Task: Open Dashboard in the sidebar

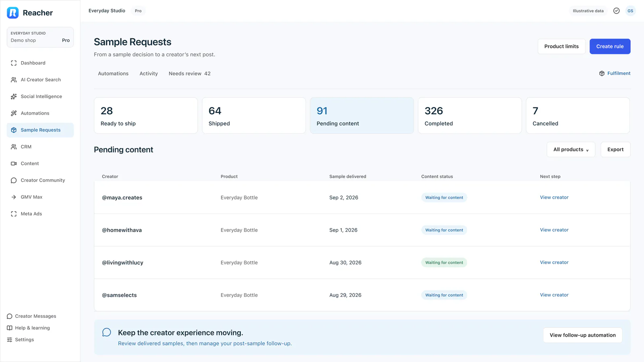Action: [40, 63]
